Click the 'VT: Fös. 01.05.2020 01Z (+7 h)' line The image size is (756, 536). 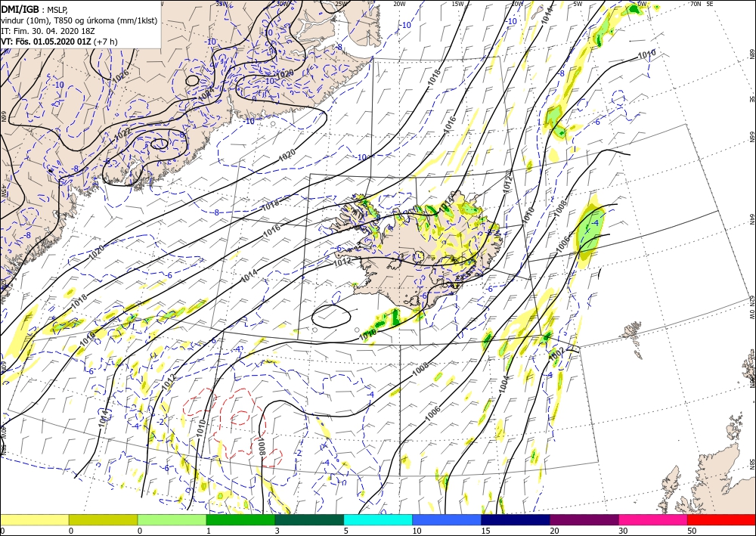point(59,42)
